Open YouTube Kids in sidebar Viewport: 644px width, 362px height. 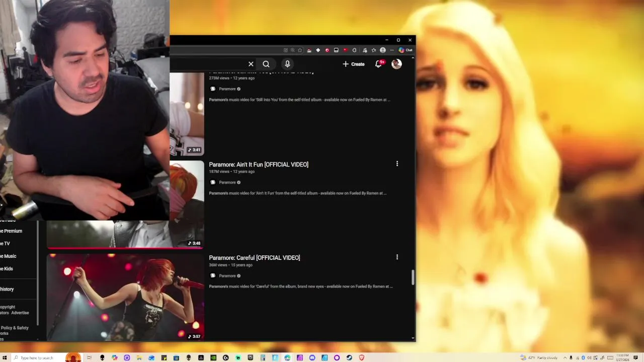tap(7, 268)
